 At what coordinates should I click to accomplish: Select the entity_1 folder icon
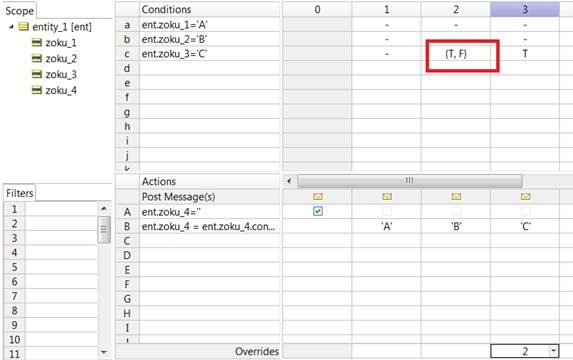pos(23,27)
